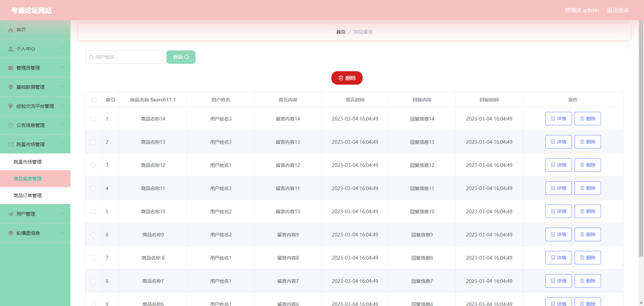The height and width of the screenshot is (306, 644).
Task: Click the 管理员 admin account label
Action: coord(582,10)
